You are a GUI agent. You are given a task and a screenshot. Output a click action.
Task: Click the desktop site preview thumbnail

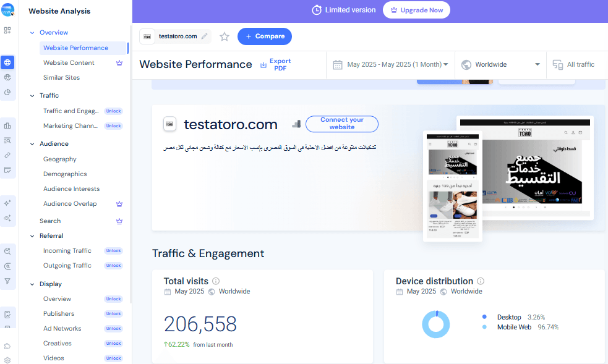(525, 167)
